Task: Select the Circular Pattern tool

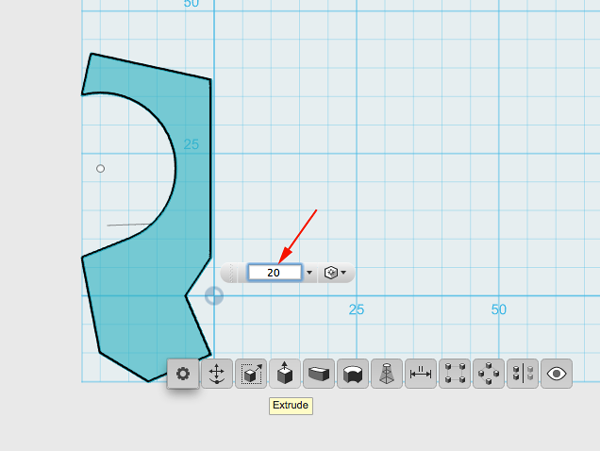Action: tap(489, 374)
